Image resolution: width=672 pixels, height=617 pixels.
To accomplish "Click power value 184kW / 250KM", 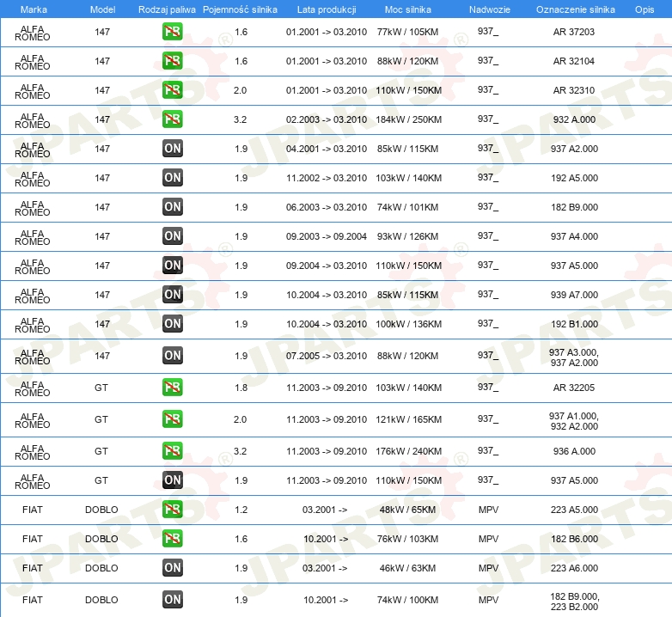I will point(408,119).
